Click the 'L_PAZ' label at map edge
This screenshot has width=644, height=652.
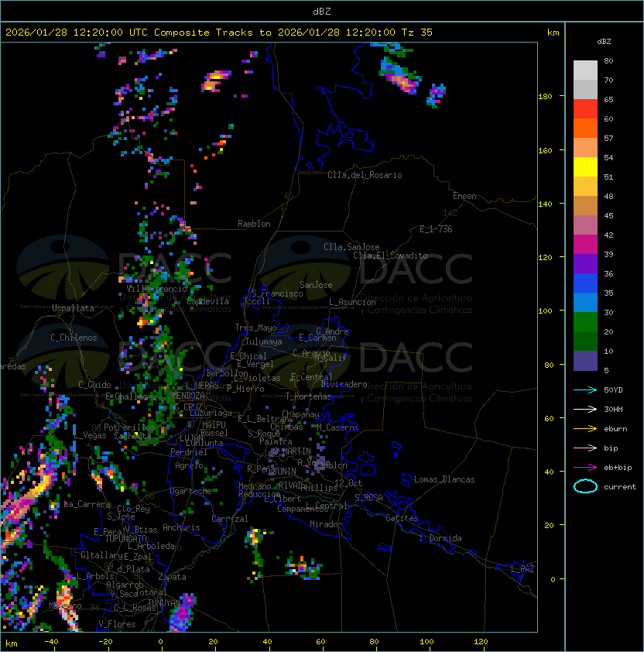pos(522,569)
